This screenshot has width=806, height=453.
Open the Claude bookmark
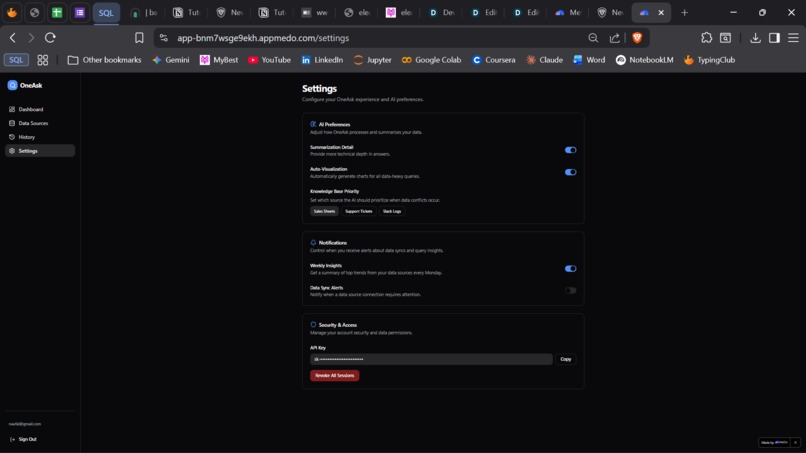coord(544,60)
